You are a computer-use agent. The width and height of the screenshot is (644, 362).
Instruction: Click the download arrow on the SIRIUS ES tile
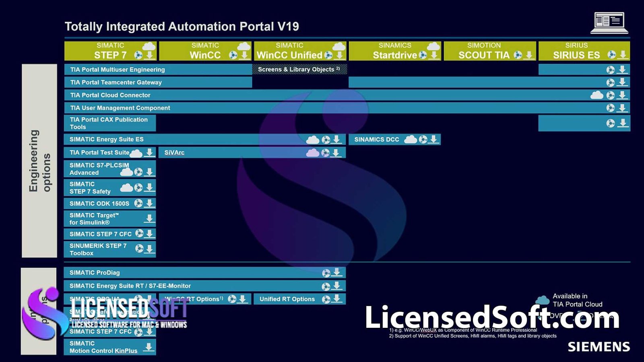tap(623, 55)
